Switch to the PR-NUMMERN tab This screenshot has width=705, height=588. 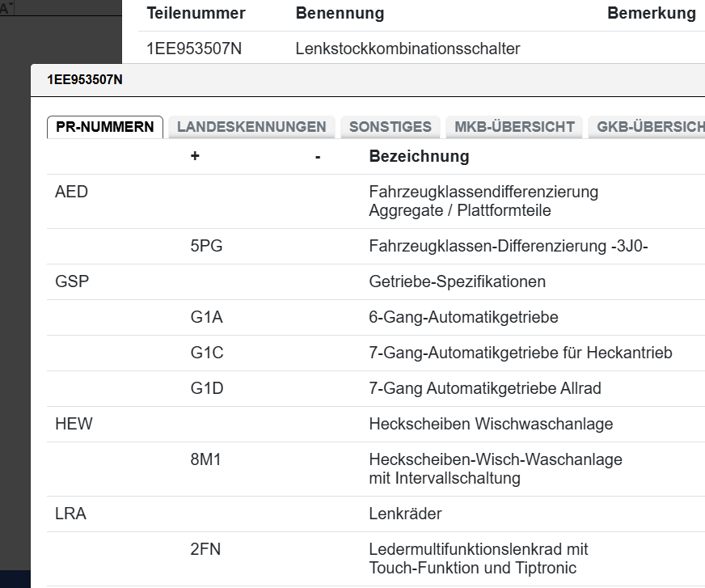[x=105, y=127]
